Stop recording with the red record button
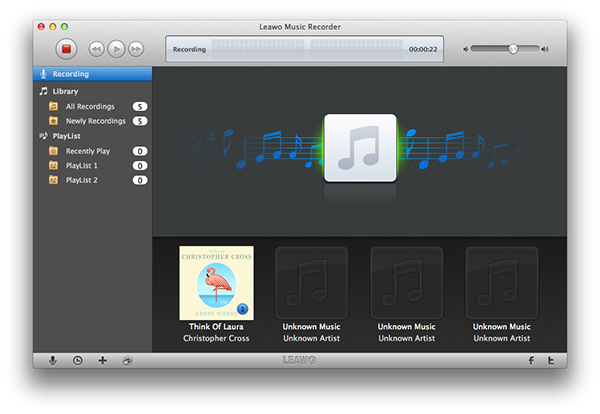The width and height of the screenshot is (600, 414). coord(67,48)
